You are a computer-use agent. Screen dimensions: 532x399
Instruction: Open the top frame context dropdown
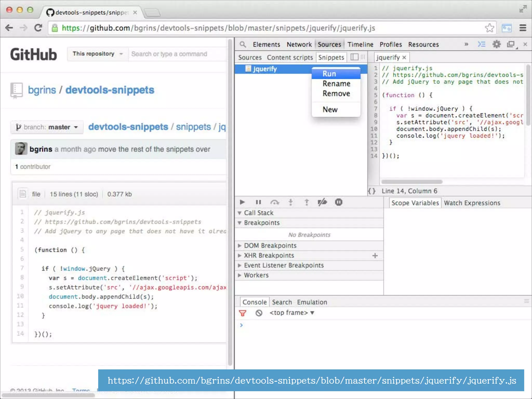pos(292,313)
